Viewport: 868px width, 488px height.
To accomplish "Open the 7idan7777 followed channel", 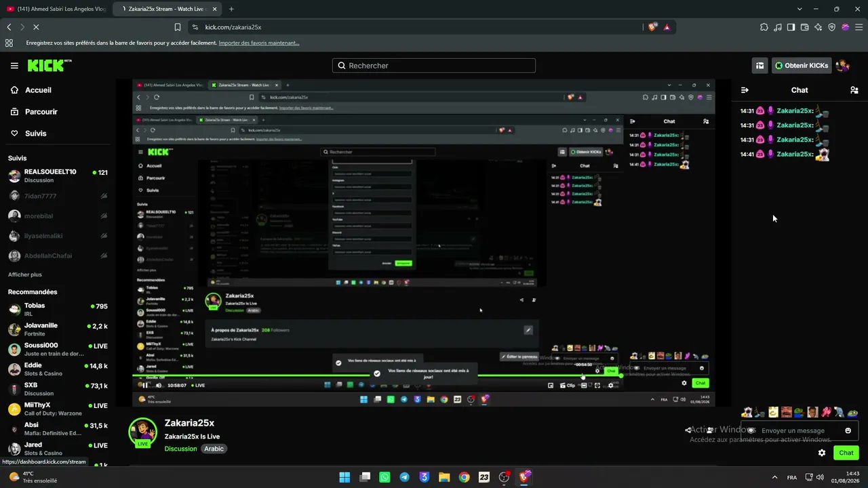I will click(58, 196).
